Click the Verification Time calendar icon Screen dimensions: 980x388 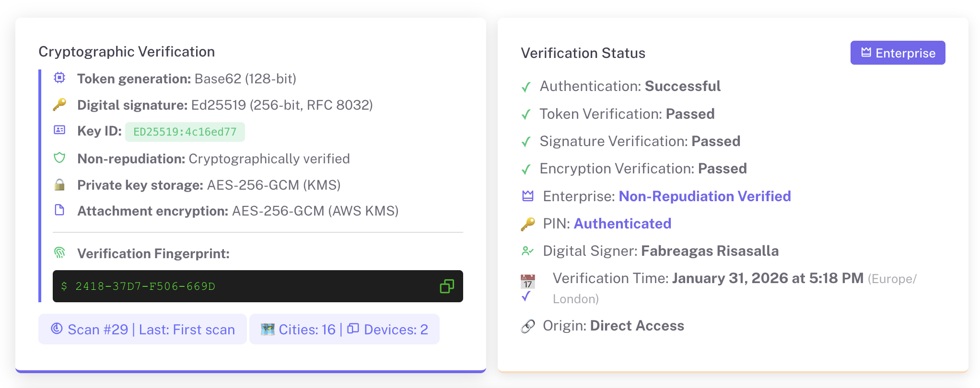[527, 282]
